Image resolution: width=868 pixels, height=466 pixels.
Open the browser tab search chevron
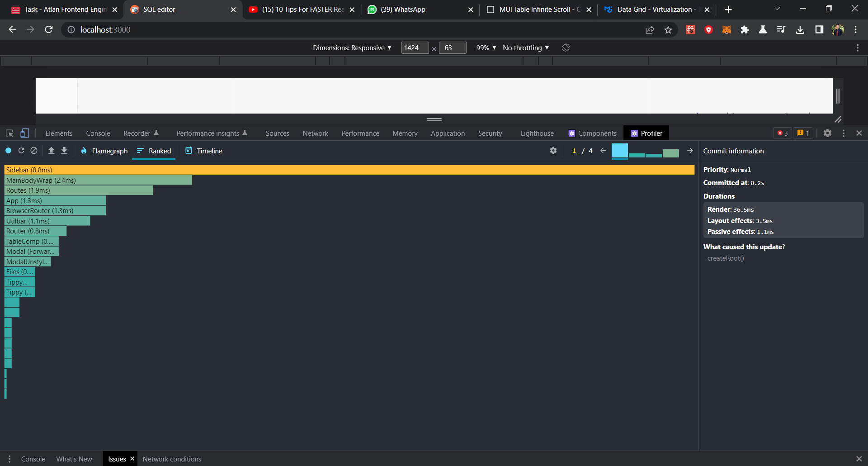click(x=778, y=9)
